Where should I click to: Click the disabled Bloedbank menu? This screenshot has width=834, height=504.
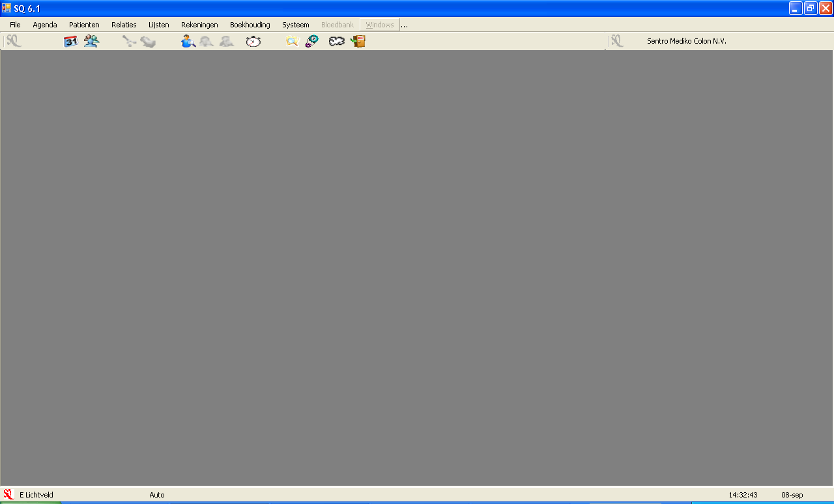pos(338,25)
